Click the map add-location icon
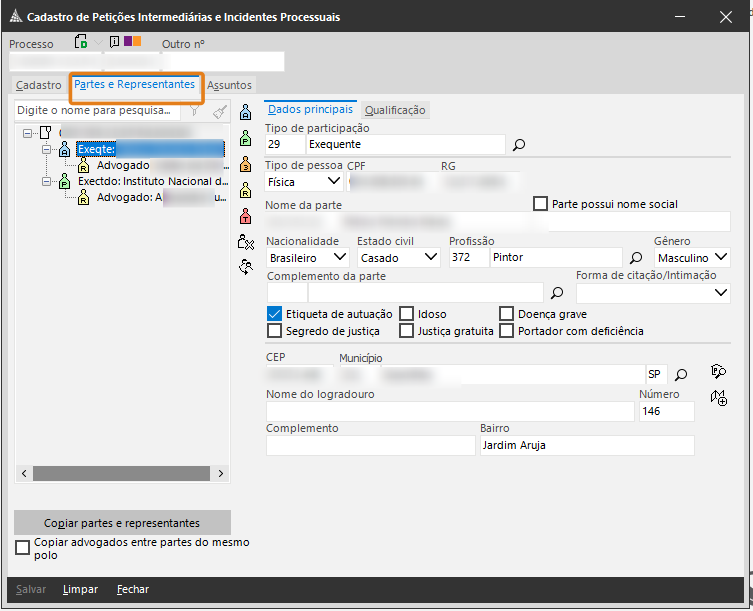The width and height of the screenshot is (753, 611). click(x=719, y=398)
